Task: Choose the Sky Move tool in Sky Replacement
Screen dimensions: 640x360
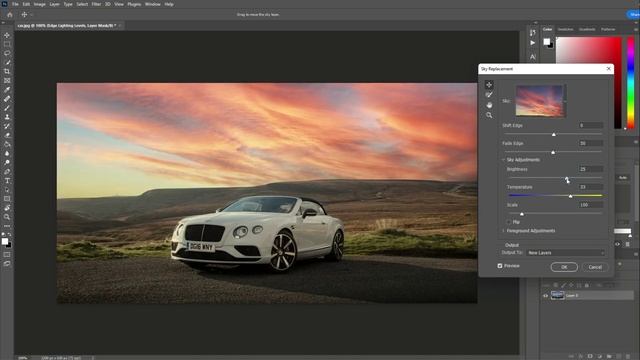Action: [x=489, y=84]
